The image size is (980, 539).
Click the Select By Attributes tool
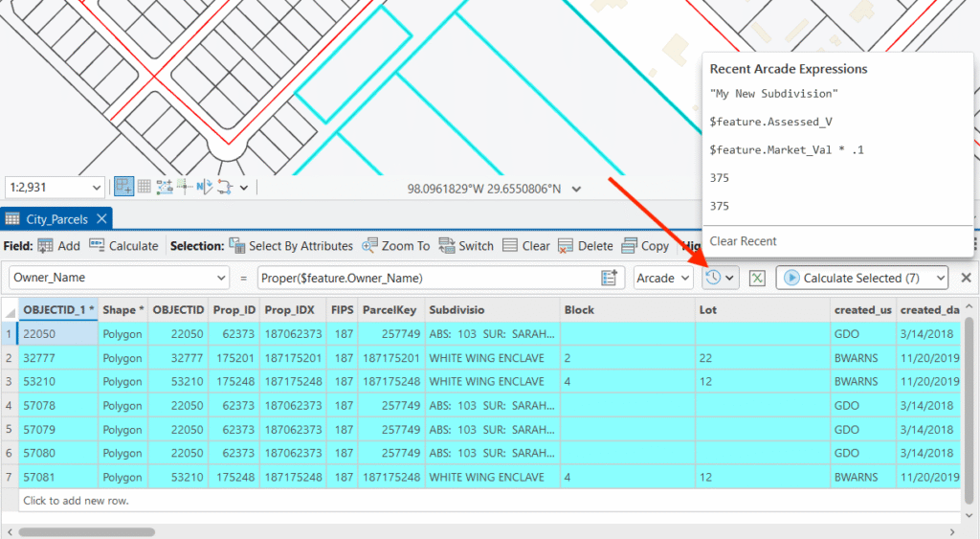point(291,246)
